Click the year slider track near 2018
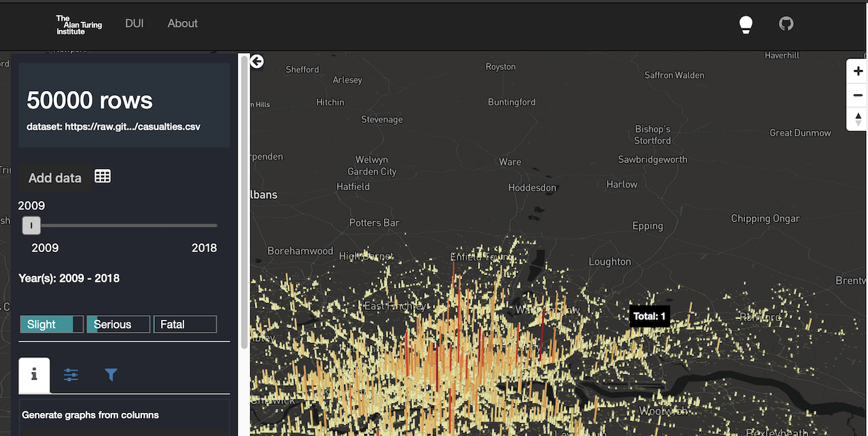 tap(212, 225)
